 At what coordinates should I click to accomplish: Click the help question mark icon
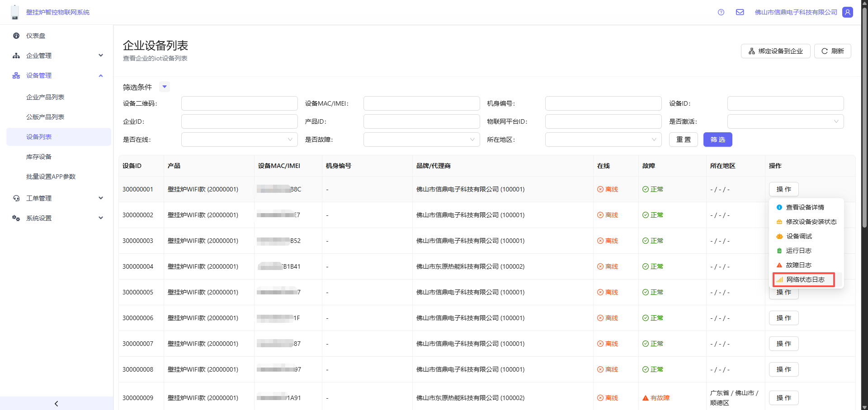[721, 12]
